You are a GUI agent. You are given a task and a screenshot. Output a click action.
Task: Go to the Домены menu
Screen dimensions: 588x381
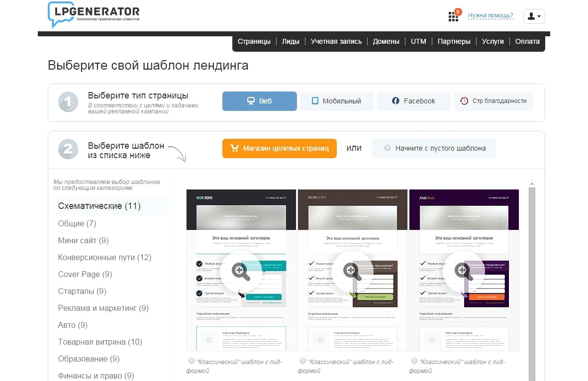[x=386, y=41]
